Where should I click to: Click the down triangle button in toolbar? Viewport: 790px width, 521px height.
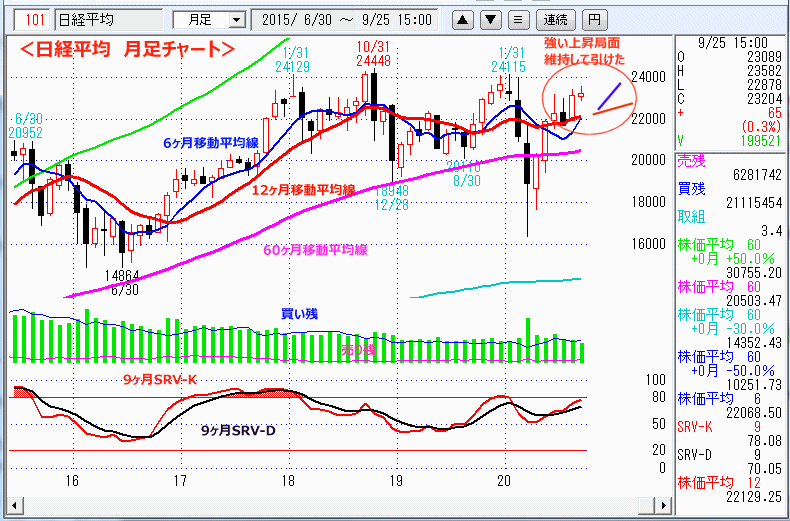pyautogui.click(x=490, y=20)
